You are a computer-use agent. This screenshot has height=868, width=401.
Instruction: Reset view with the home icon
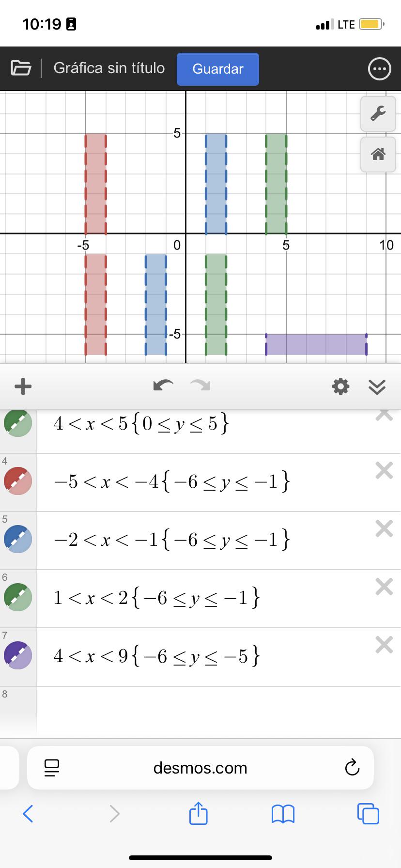(378, 155)
